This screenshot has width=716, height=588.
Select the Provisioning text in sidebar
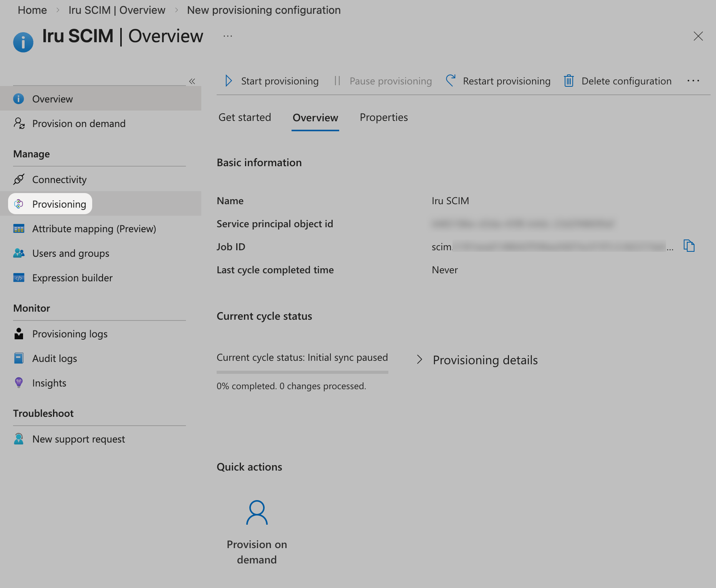pos(59,204)
